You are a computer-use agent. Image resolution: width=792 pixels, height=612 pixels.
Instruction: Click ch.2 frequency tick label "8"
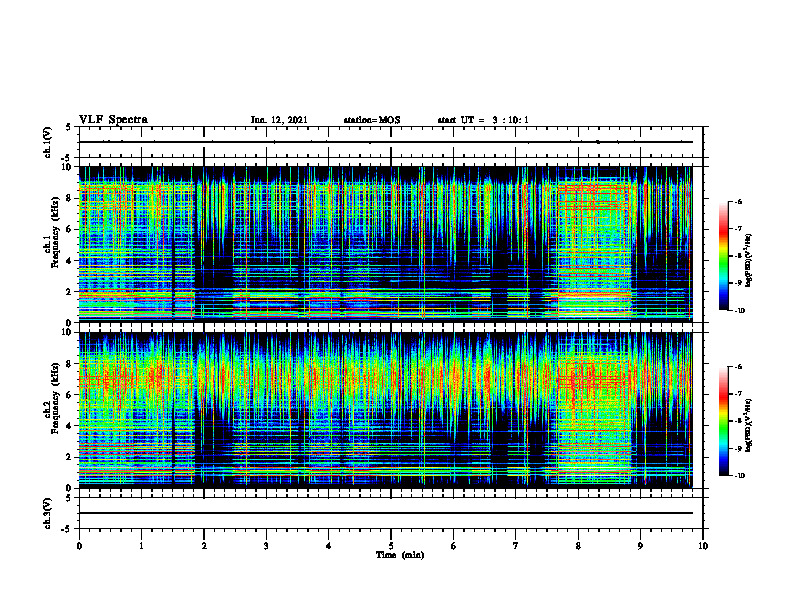click(70, 364)
